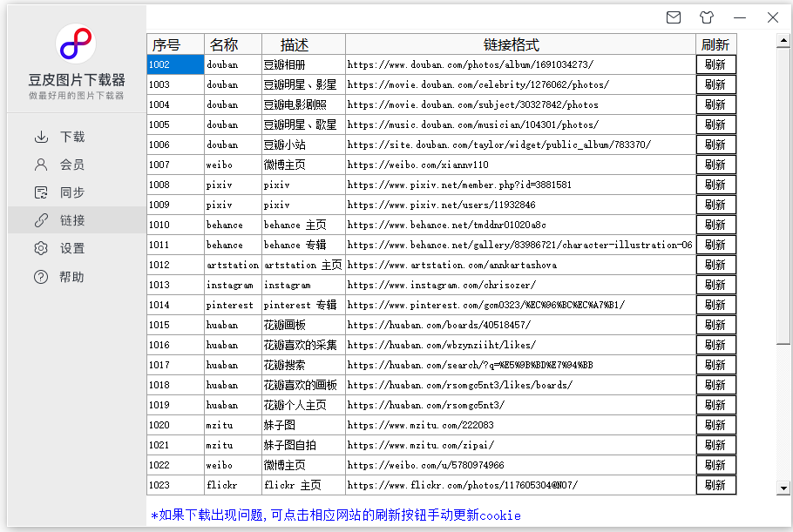
Task: Click the 序号 column header
Action: tap(175, 44)
